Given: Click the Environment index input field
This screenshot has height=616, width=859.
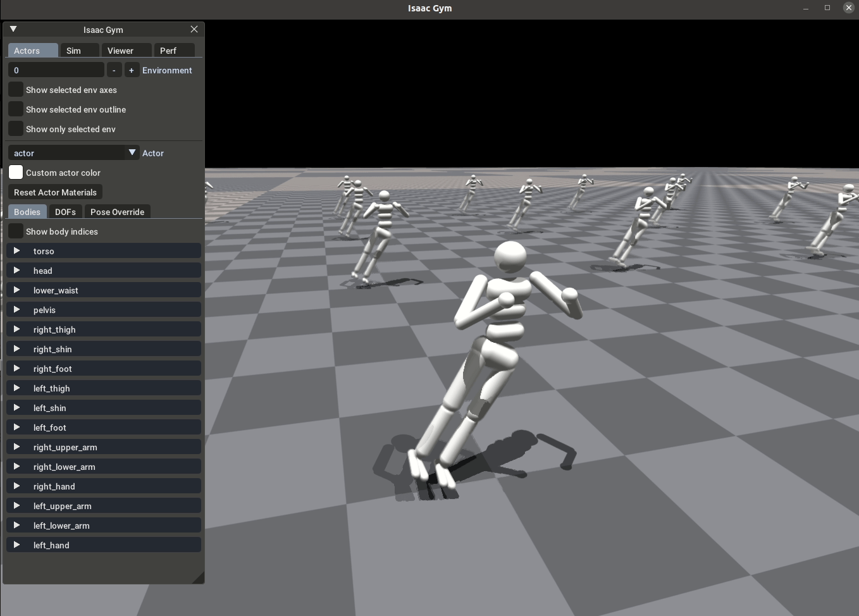Looking at the screenshot, I should pyautogui.click(x=56, y=70).
